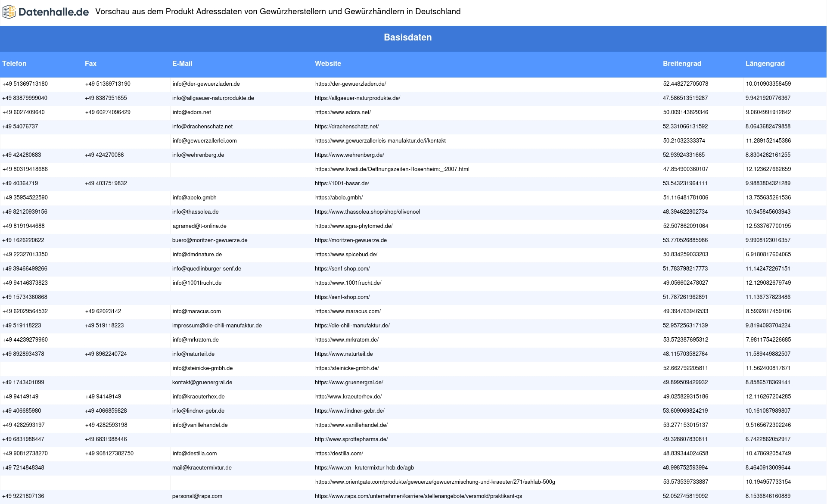Open the www.1001frucht.de website link
The width and height of the screenshot is (827, 504).
pos(348,283)
